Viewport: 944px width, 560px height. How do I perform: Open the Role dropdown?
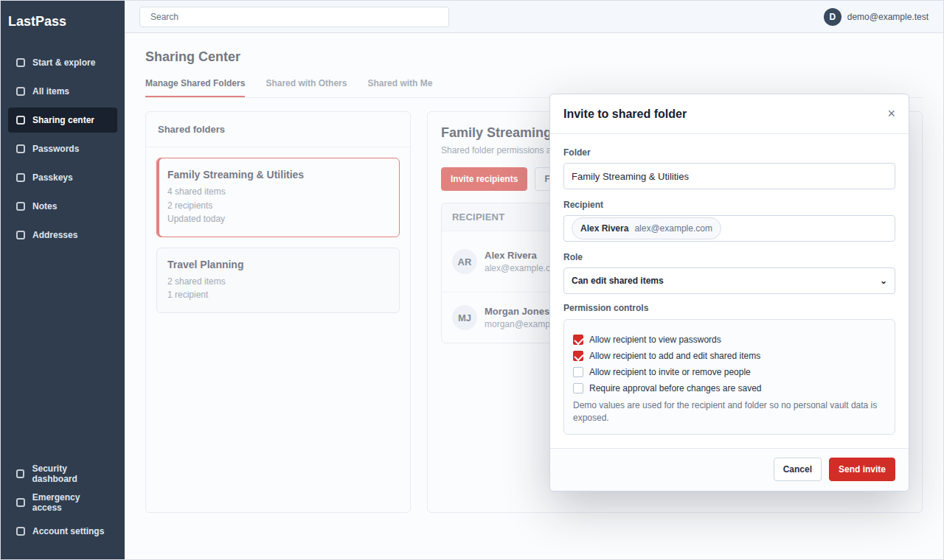(x=729, y=281)
